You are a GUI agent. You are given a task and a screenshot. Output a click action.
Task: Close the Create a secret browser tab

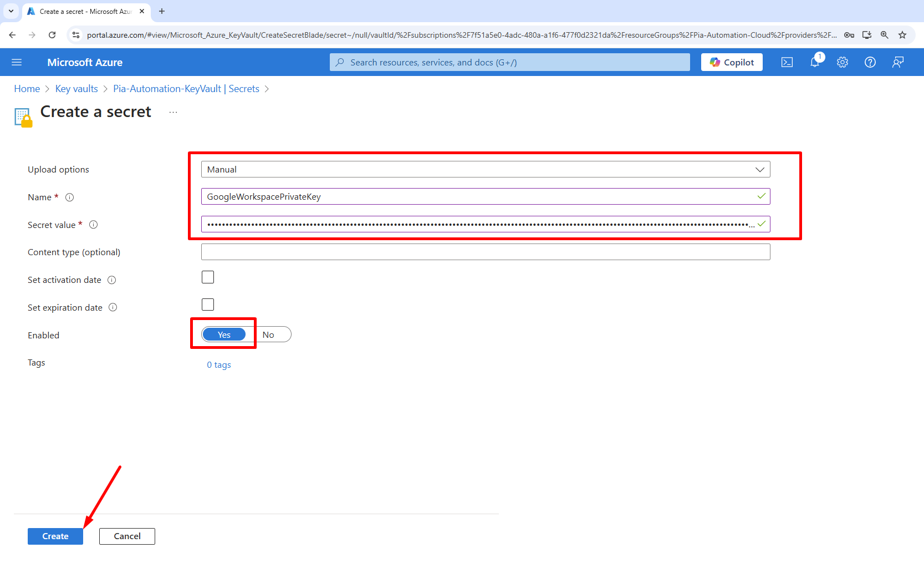[x=142, y=11]
